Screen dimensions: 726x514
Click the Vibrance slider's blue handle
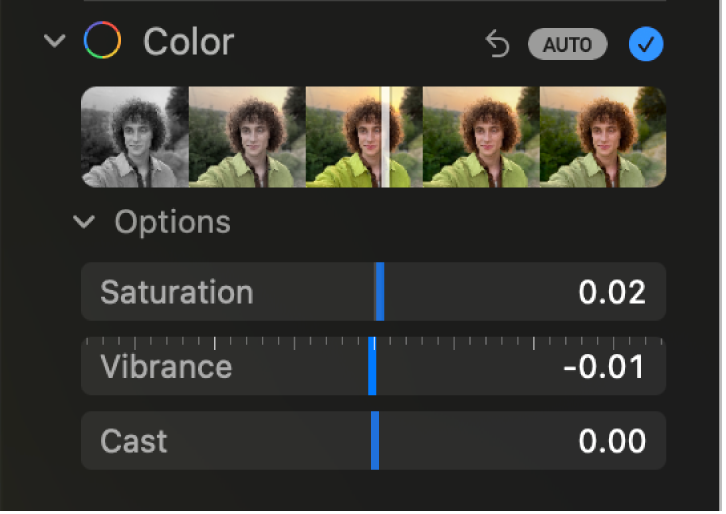tap(372, 367)
